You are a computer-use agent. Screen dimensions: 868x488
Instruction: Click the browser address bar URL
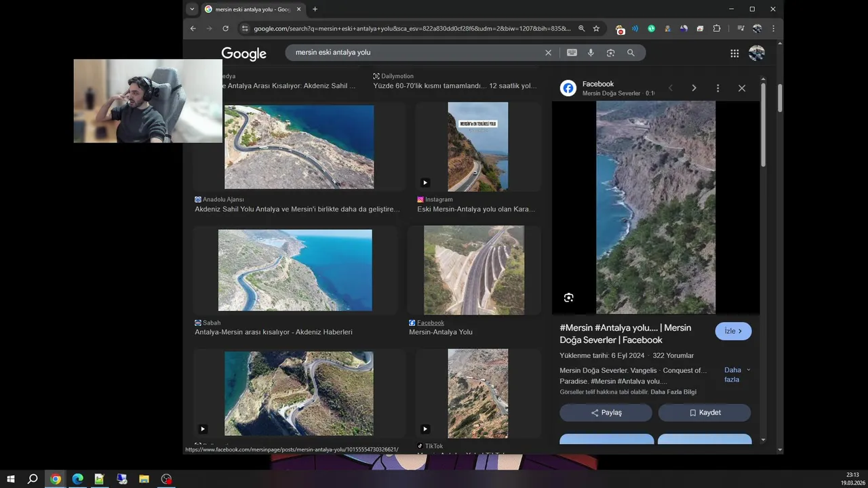412,28
